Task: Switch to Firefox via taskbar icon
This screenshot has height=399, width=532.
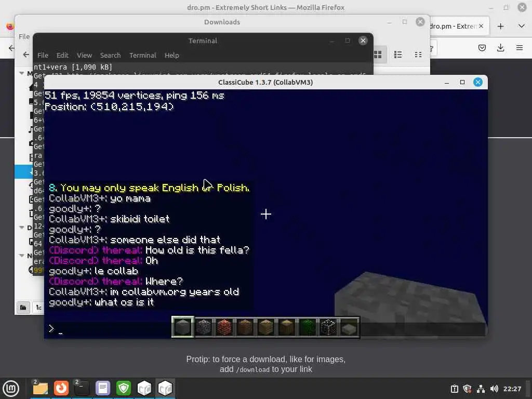Action: (61, 388)
